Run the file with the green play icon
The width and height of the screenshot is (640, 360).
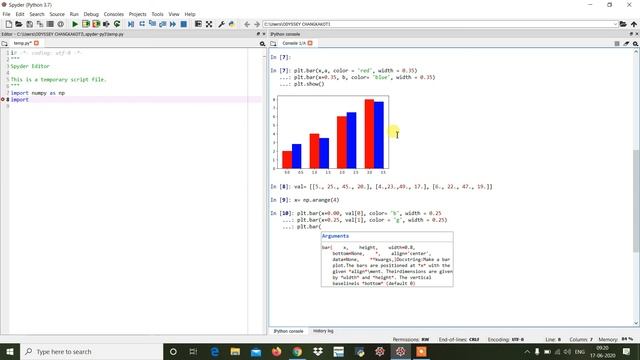(x=75, y=24)
